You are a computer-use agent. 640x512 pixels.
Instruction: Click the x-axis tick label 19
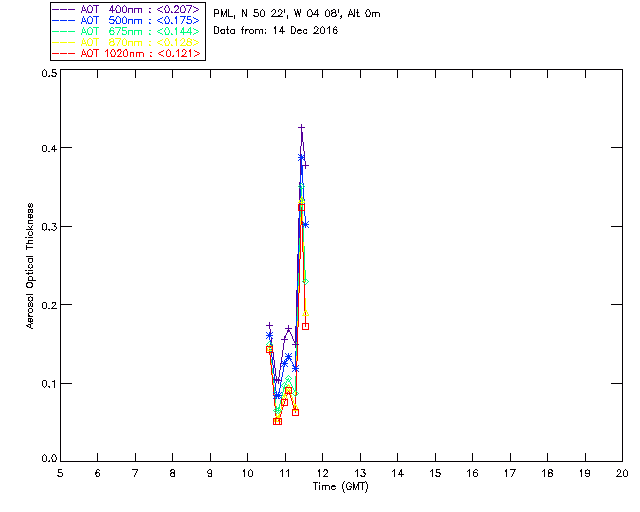pos(585,473)
